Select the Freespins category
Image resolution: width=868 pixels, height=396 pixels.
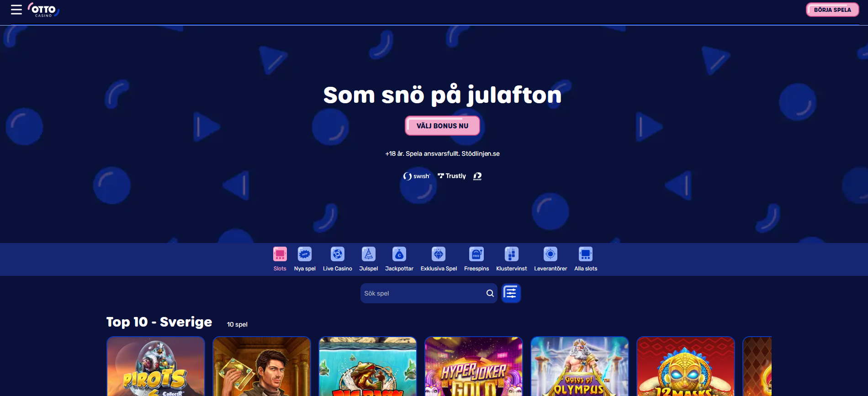point(476,259)
